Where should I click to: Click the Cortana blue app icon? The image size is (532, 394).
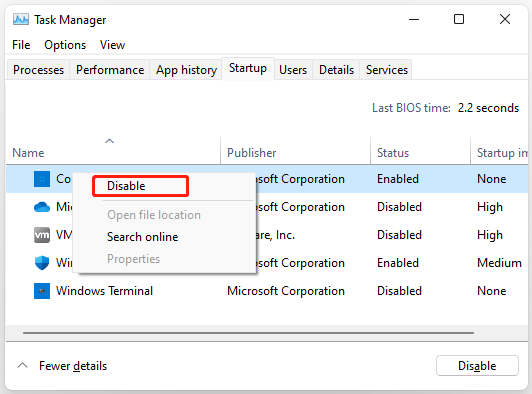42,179
